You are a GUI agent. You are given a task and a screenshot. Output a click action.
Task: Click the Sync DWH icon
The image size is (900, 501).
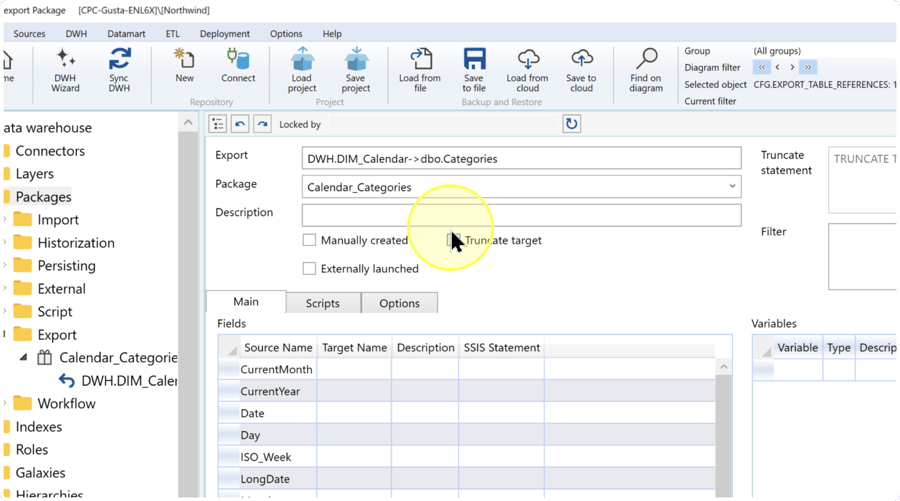pos(119,71)
